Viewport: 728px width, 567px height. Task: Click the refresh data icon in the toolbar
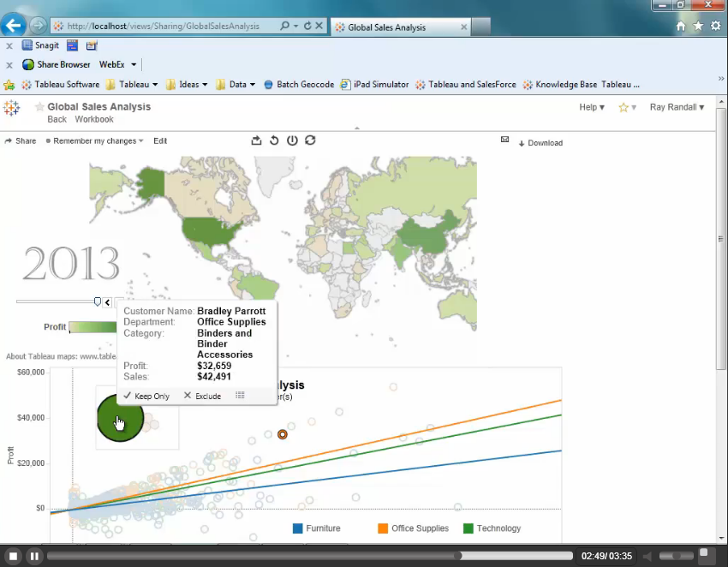[x=310, y=140]
